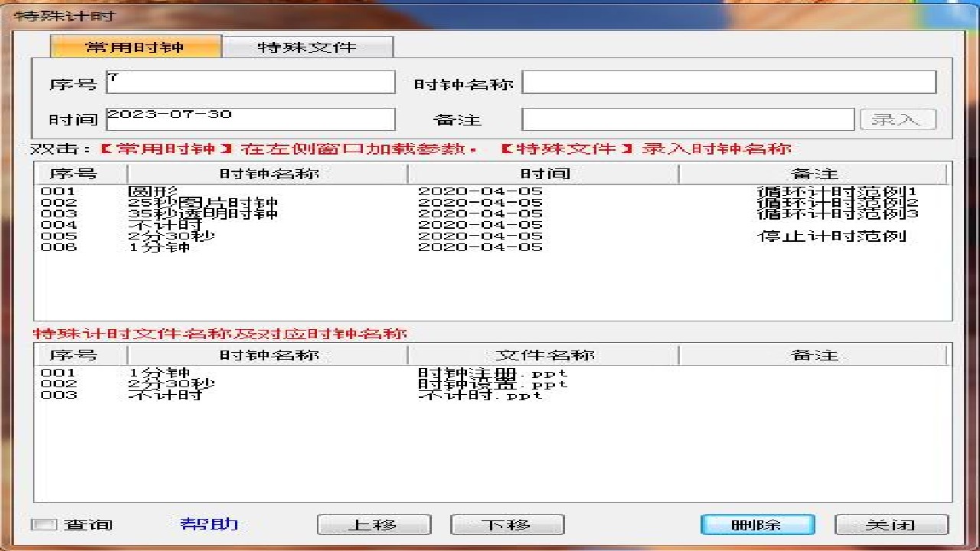Switch to the 特殊文件 tab

click(x=307, y=47)
